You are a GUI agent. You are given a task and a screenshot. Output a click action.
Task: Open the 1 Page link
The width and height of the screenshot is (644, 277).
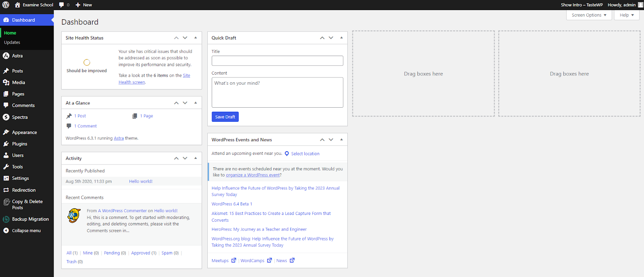(x=147, y=116)
